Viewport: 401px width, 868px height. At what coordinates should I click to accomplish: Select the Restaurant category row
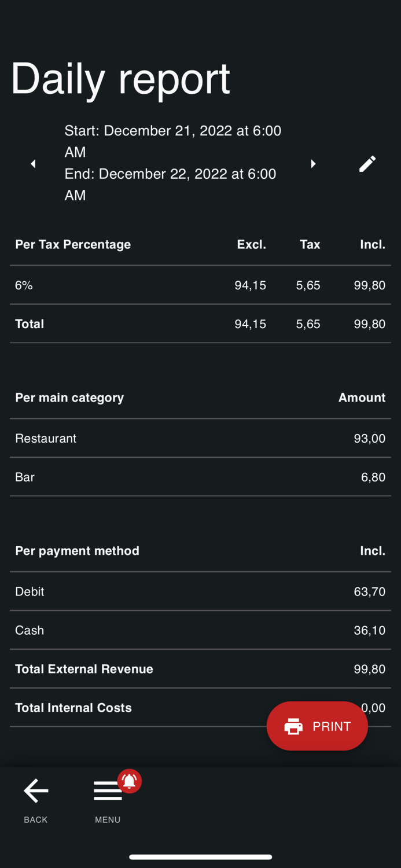[200, 439]
